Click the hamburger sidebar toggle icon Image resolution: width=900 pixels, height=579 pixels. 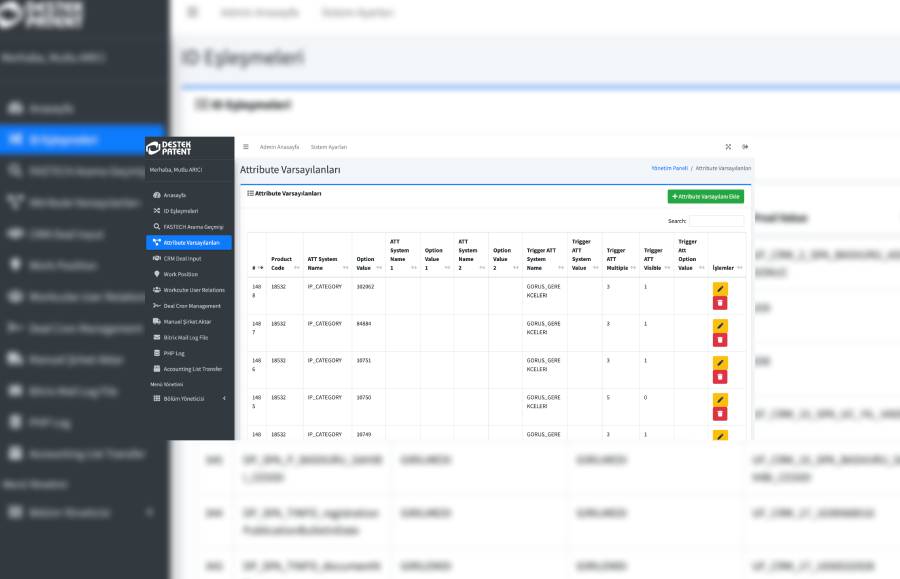[246, 147]
